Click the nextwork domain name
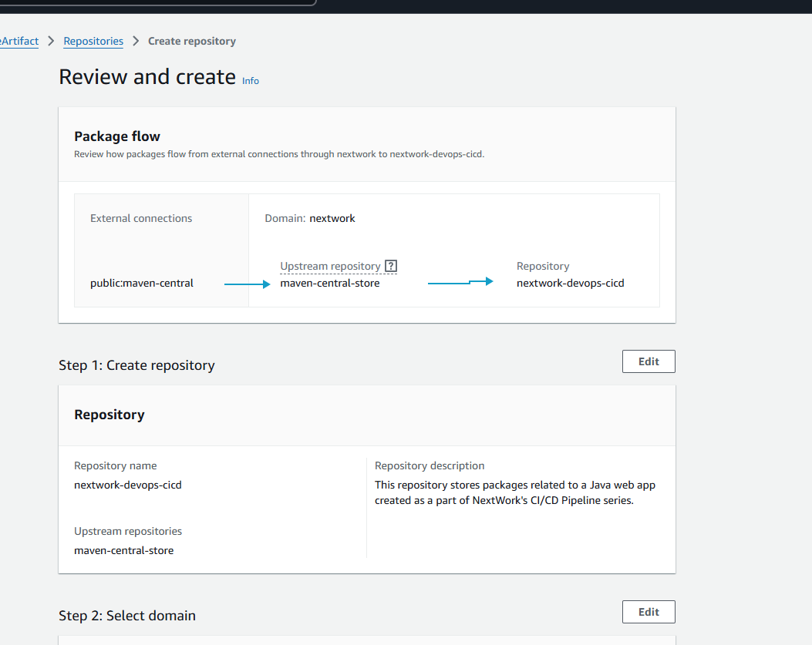812x645 pixels. pos(332,218)
